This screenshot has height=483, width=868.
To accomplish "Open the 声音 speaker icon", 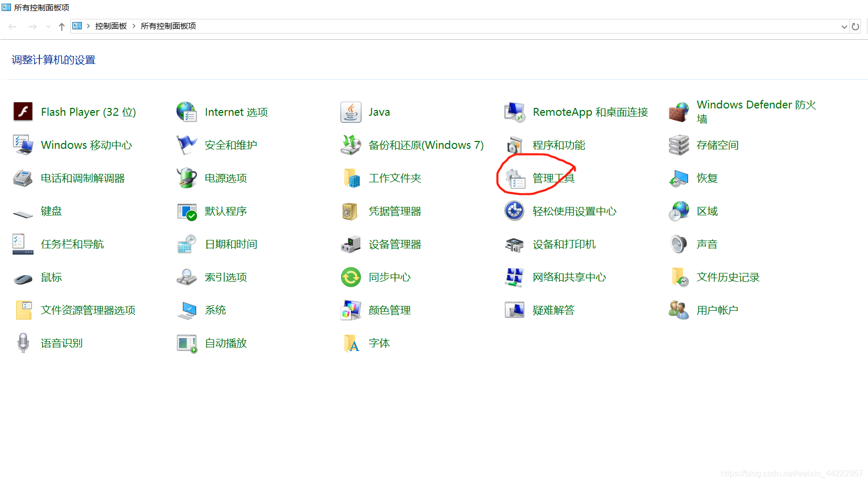I will 679,244.
